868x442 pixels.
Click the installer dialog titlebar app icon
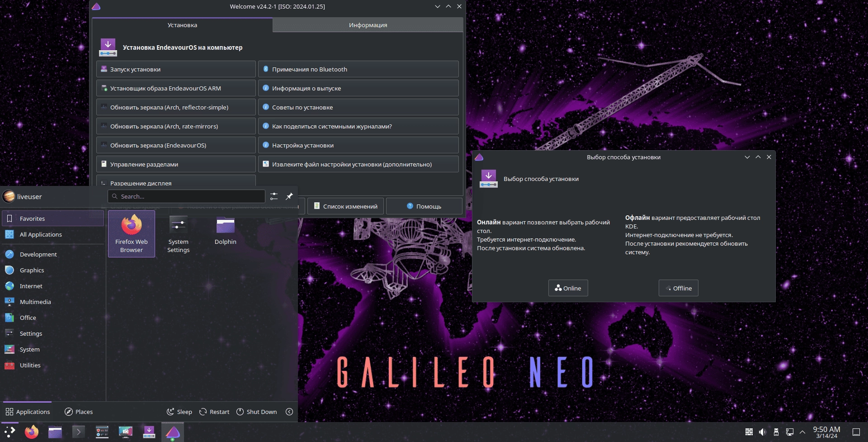(x=479, y=157)
